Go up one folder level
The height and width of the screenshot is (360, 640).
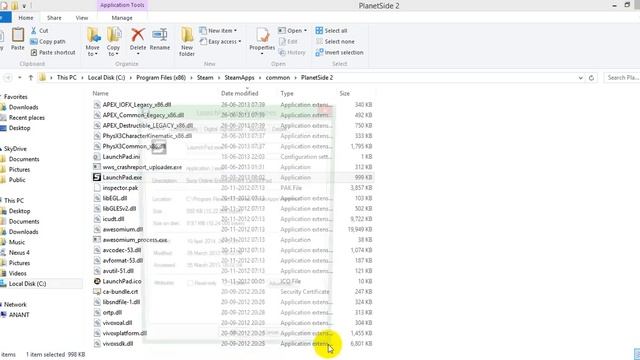click(x=31, y=78)
